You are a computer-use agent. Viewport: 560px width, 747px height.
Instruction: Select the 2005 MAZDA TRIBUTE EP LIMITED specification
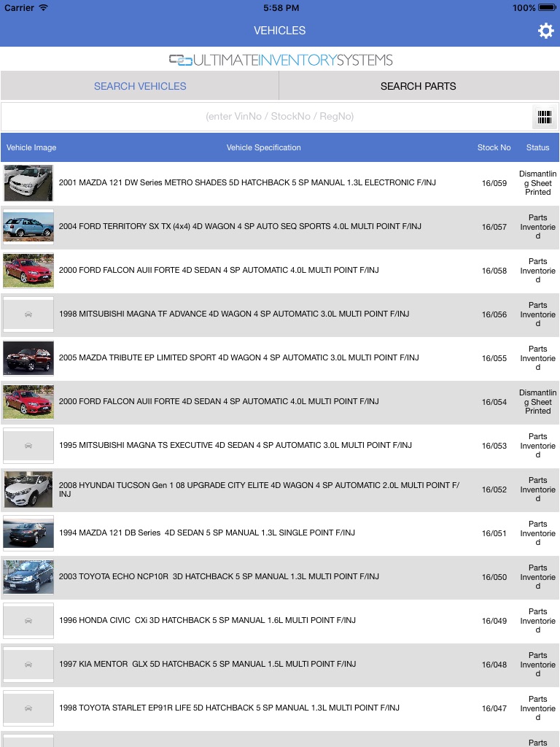[x=238, y=357]
